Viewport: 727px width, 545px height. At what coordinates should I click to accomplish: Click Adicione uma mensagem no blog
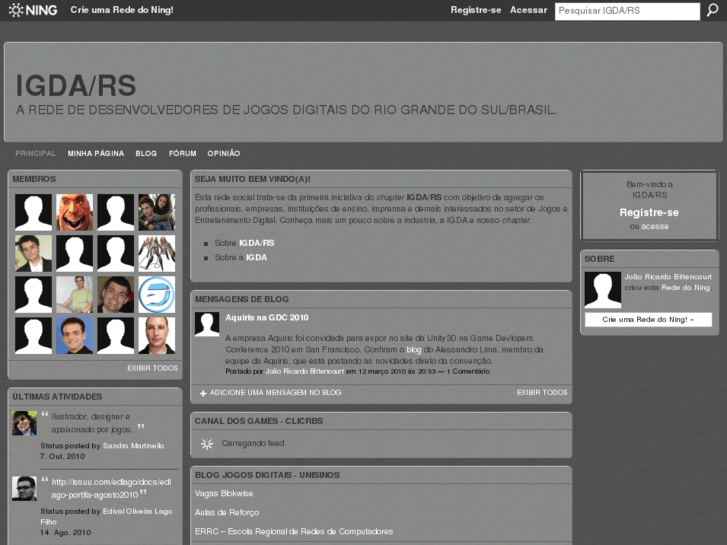[275, 392]
